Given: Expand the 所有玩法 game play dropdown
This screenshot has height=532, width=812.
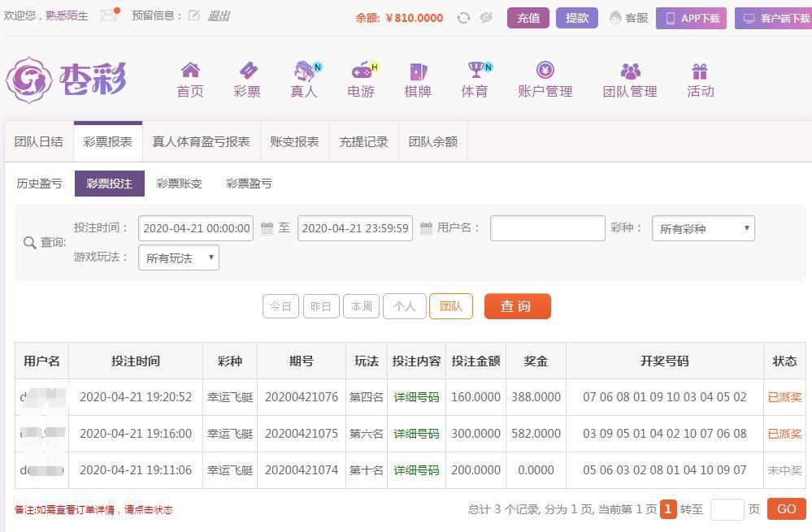Looking at the screenshot, I should point(179,258).
